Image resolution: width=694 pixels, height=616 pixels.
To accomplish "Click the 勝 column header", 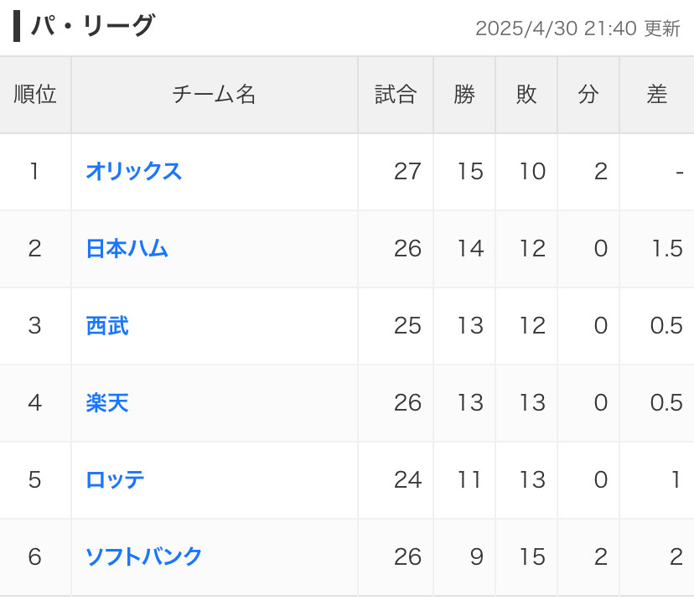I will 464,95.
